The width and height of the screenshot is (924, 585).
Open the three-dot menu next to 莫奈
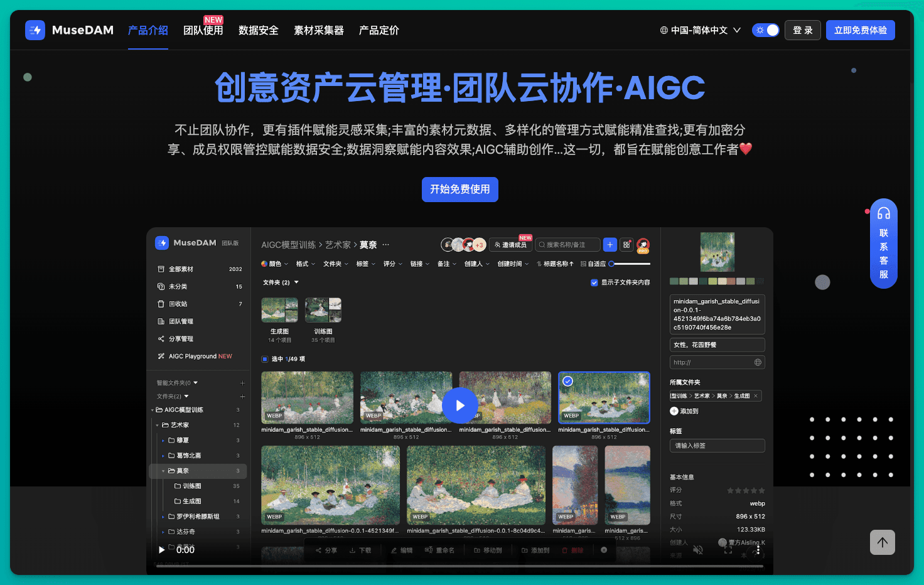coord(385,245)
